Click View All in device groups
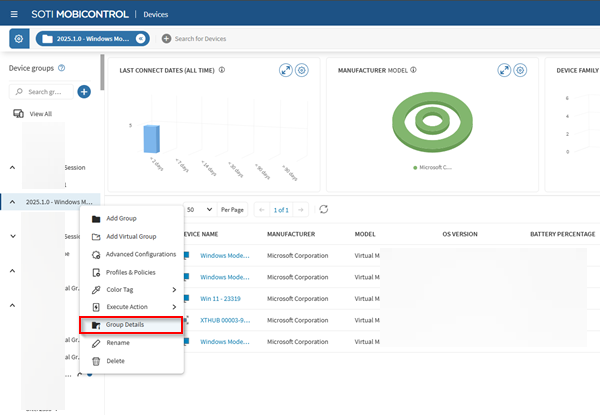The height and width of the screenshot is (415, 600). pos(40,114)
